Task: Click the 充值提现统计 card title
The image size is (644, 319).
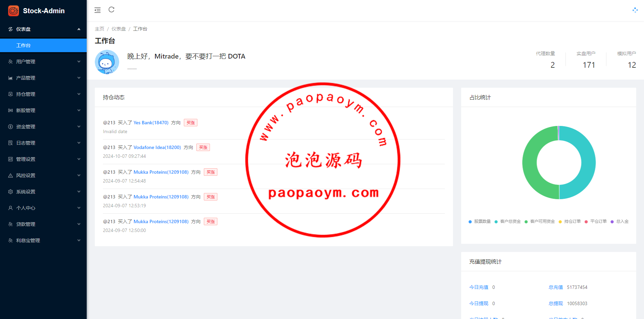Action: point(486,262)
